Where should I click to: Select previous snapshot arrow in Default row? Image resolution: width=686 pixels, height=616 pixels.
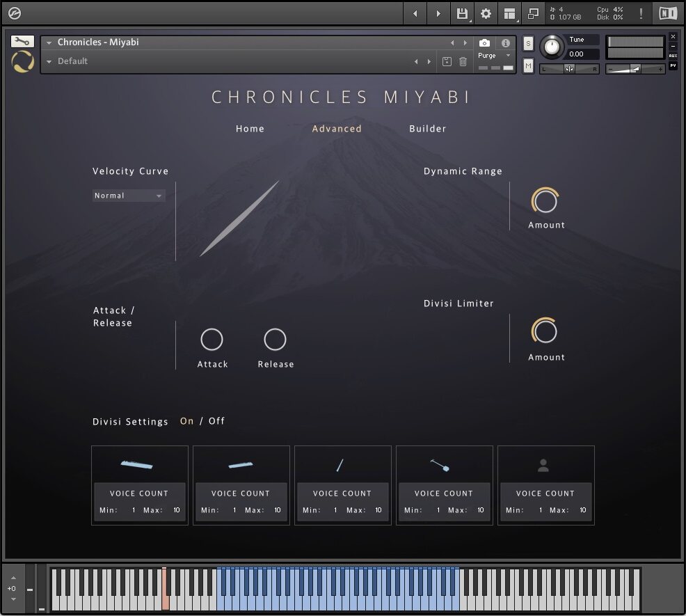[416, 62]
